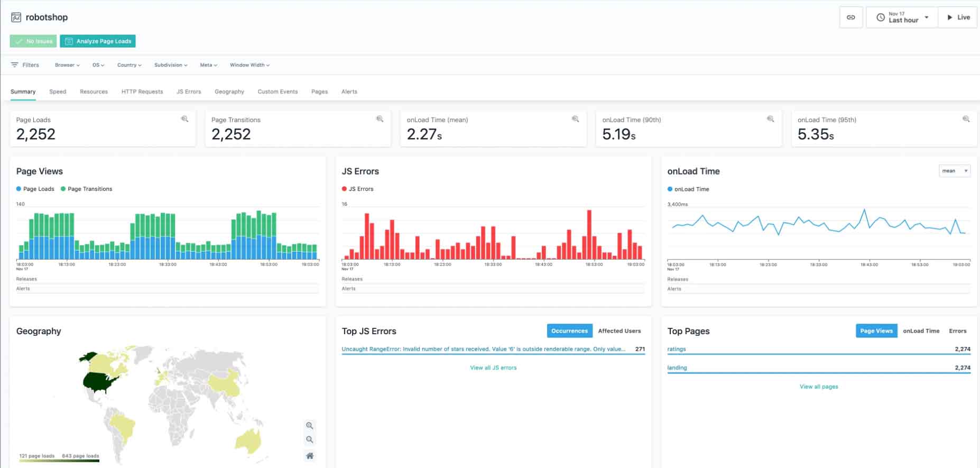The height and width of the screenshot is (468, 980).
Task: Copy the dashboard link with the chain icon
Action: [851, 17]
